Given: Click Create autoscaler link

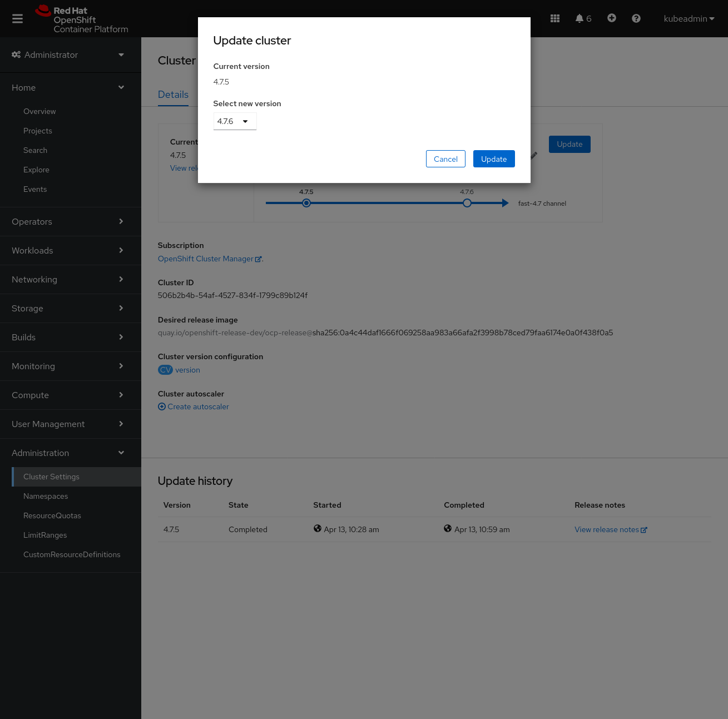Looking at the screenshot, I should coord(194,406).
